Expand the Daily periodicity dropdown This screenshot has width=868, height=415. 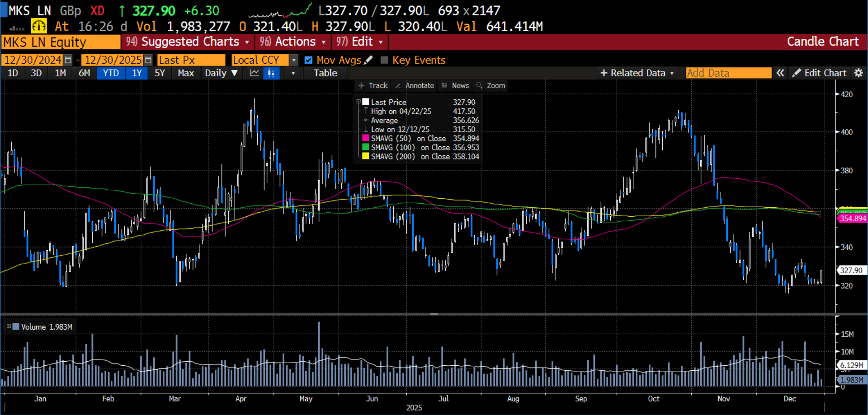[221, 73]
